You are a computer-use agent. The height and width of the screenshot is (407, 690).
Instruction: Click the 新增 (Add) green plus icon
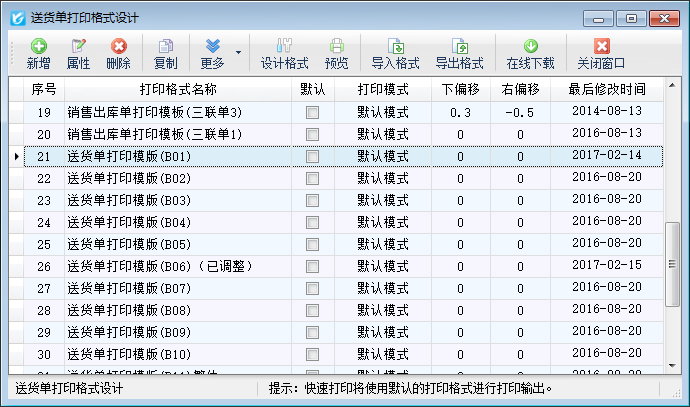point(38,46)
